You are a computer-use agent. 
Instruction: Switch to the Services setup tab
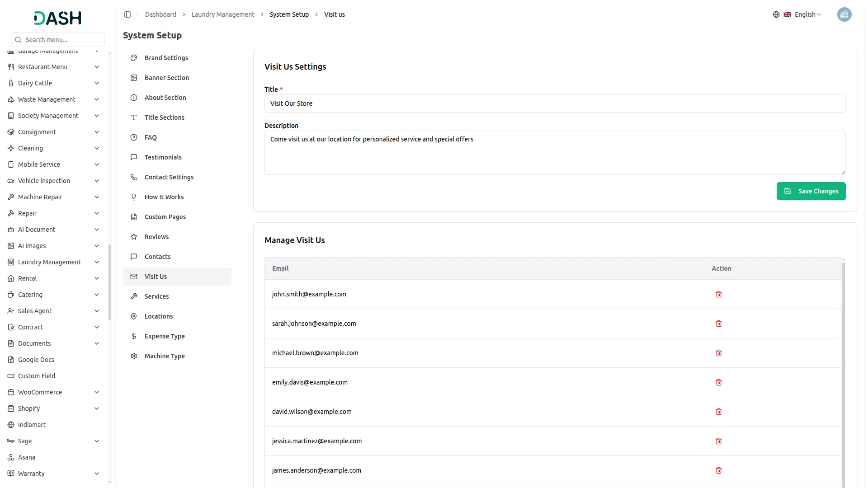[x=156, y=296]
